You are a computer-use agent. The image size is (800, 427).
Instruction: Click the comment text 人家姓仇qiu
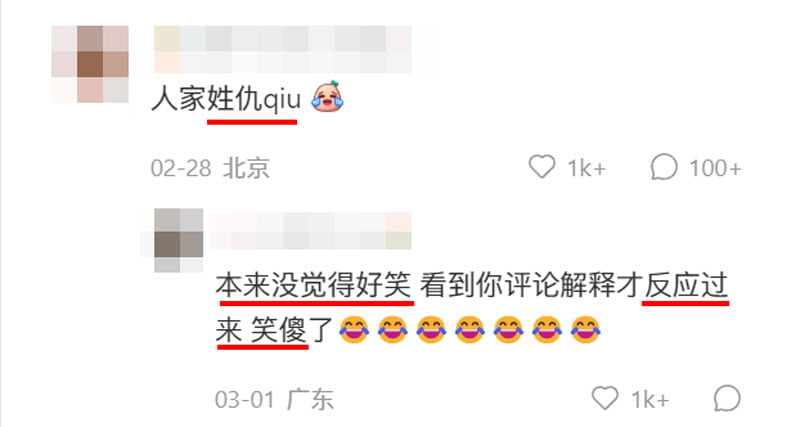click(226, 98)
